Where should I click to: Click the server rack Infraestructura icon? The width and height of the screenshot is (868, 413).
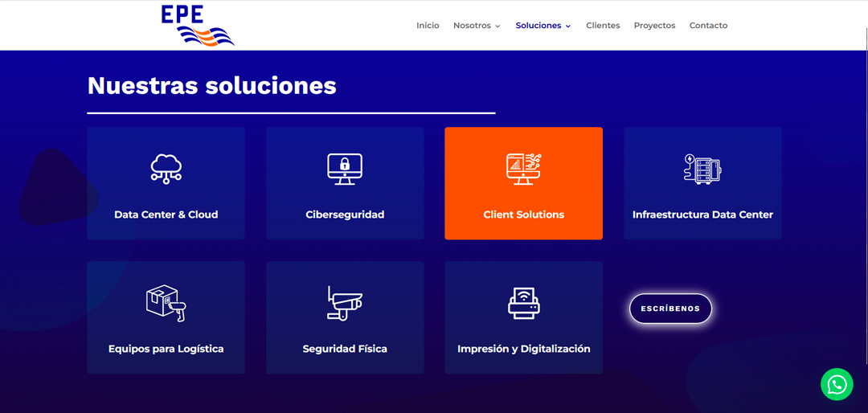click(x=702, y=169)
